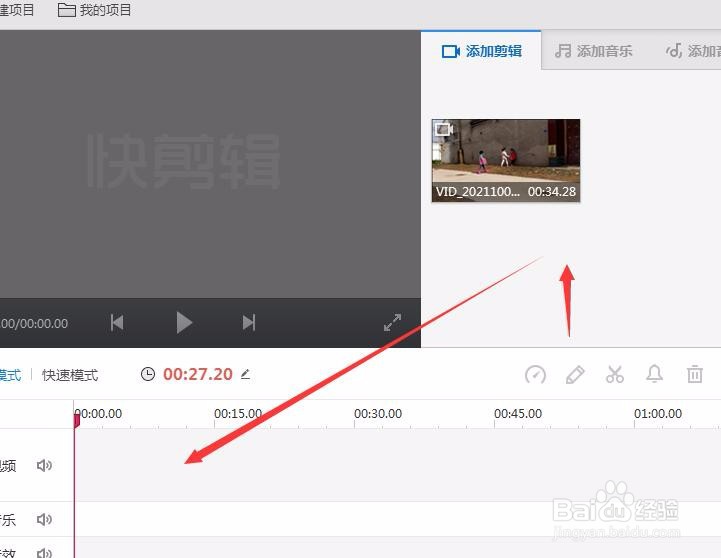The height and width of the screenshot is (558, 721).
Task: Select the VID_2021100 video clip thumbnail
Action: pyautogui.click(x=506, y=160)
